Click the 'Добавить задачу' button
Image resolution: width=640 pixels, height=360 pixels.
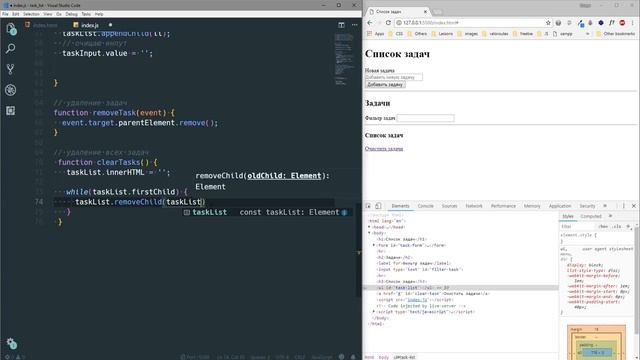pyautogui.click(x=385, y=84)
